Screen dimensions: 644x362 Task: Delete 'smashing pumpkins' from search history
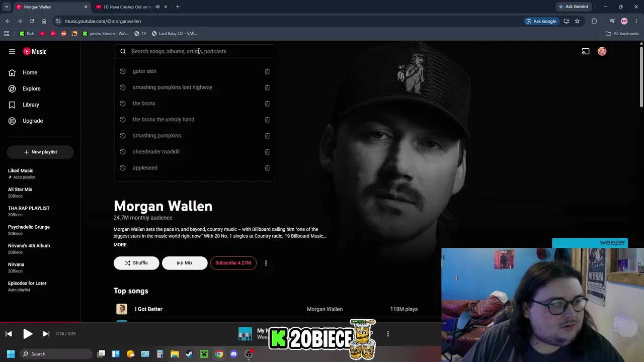click(267, 136)
